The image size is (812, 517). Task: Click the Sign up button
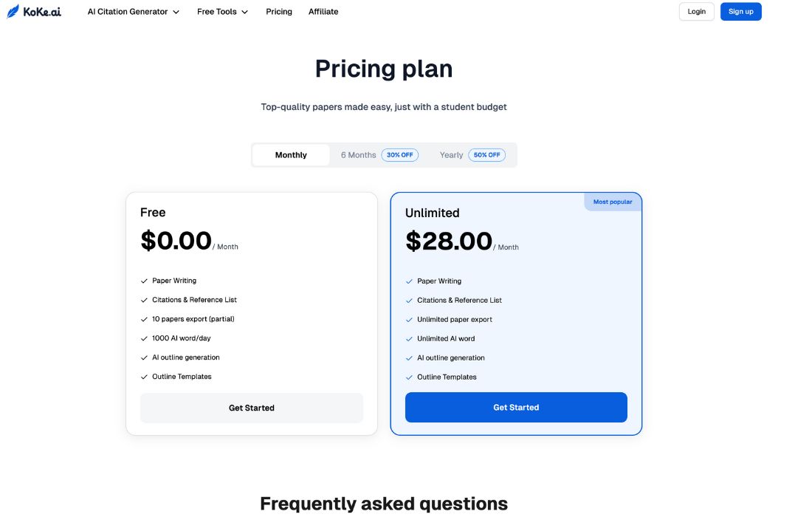740,12
